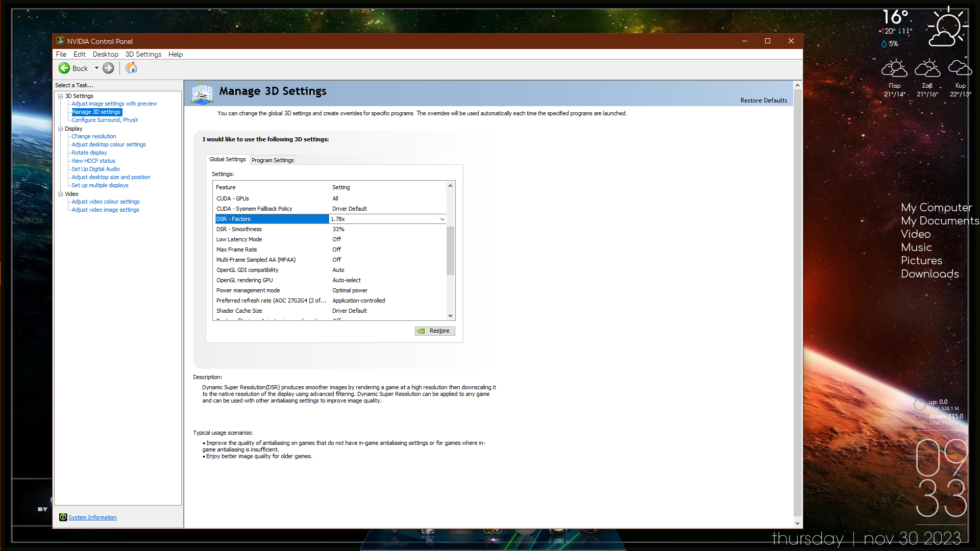Click main panel scroll-down arrow
This screenshot has width=980, height=551.
click(x=797, y=523)
